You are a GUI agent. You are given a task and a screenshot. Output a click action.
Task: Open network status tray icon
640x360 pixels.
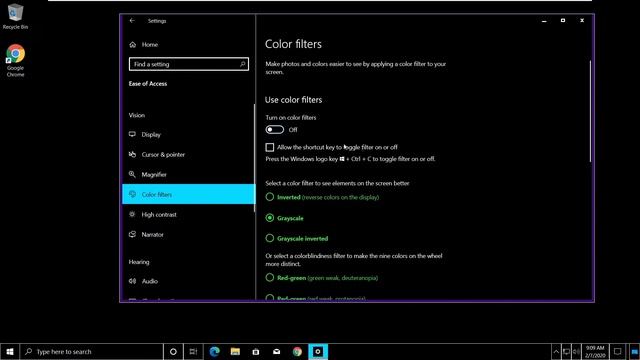tap(566, 351)
